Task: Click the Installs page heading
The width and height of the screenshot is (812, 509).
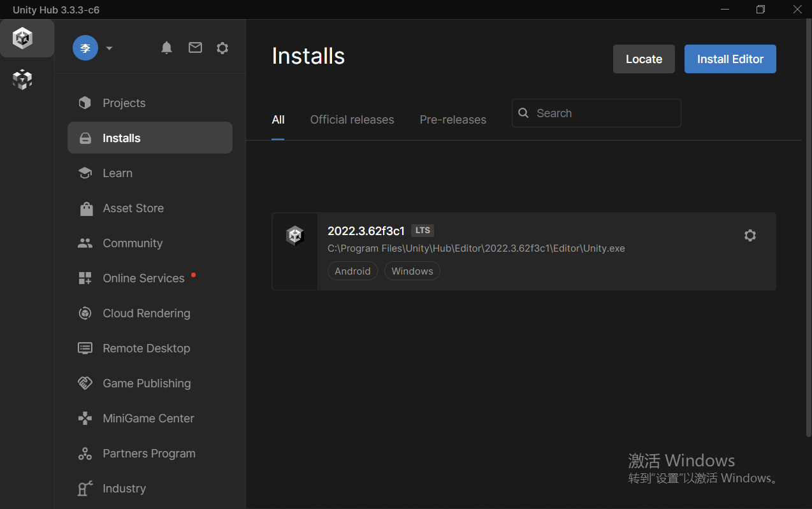Action: pyautogui.click(x=308, y=56)
